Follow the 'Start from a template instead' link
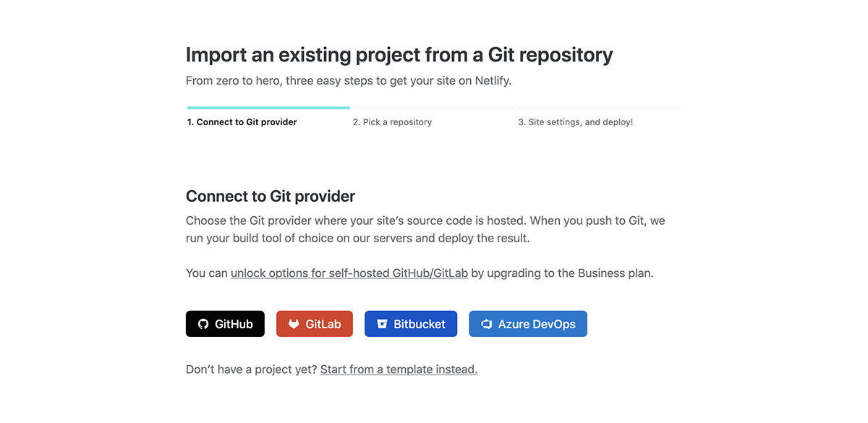868x423 pixels. [399, 369]
